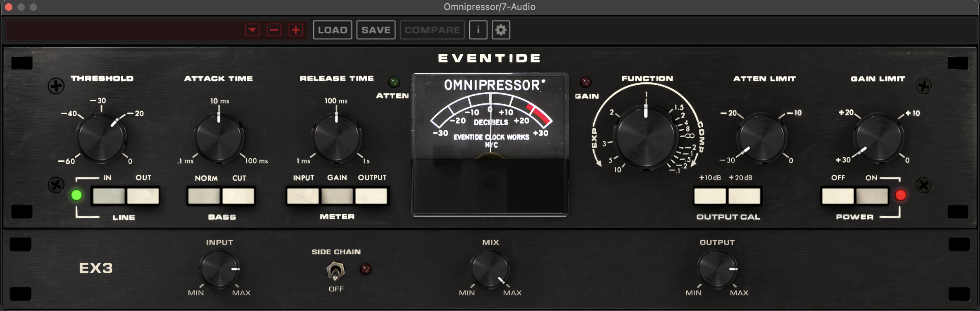The width and height of the screenshot is (980, 311).
Task: Flip the Side Chain toggle switch
Action: [336, 271]
